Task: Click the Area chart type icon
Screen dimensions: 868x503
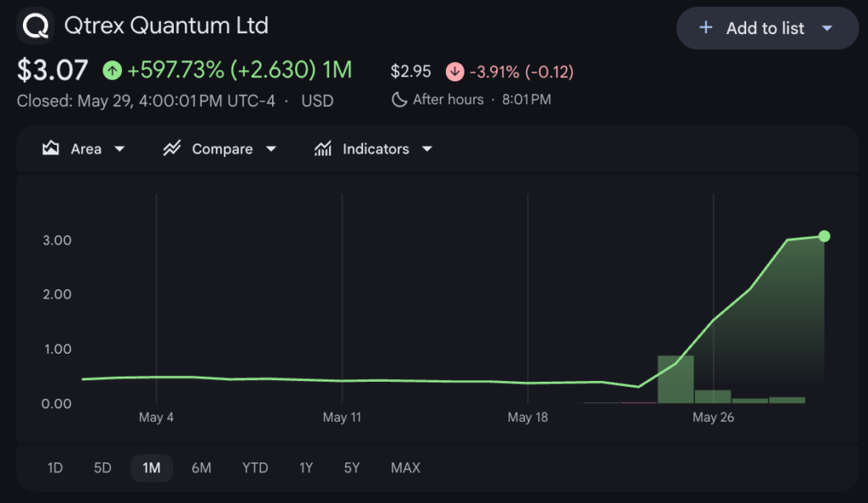Action: [x=51, y=148]
